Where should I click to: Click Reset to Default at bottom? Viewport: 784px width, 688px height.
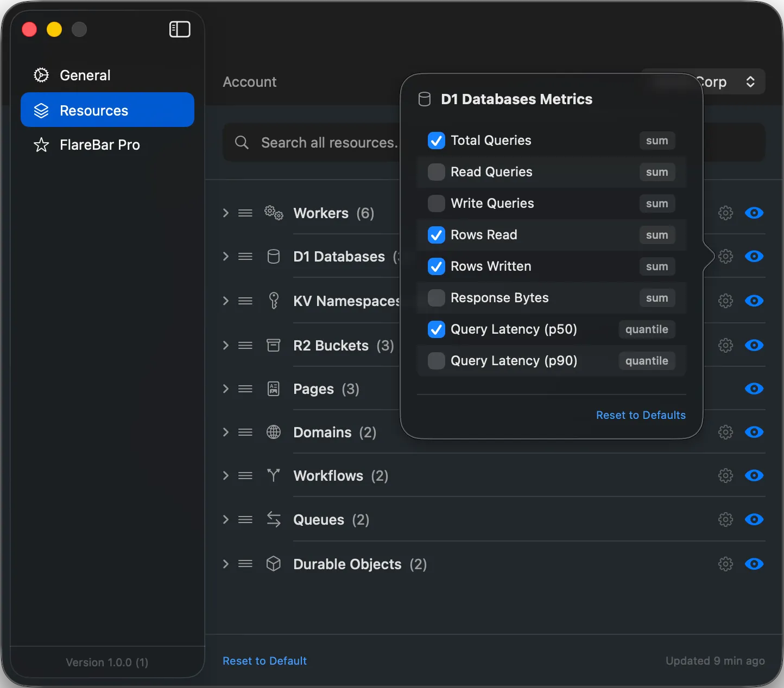264,661
